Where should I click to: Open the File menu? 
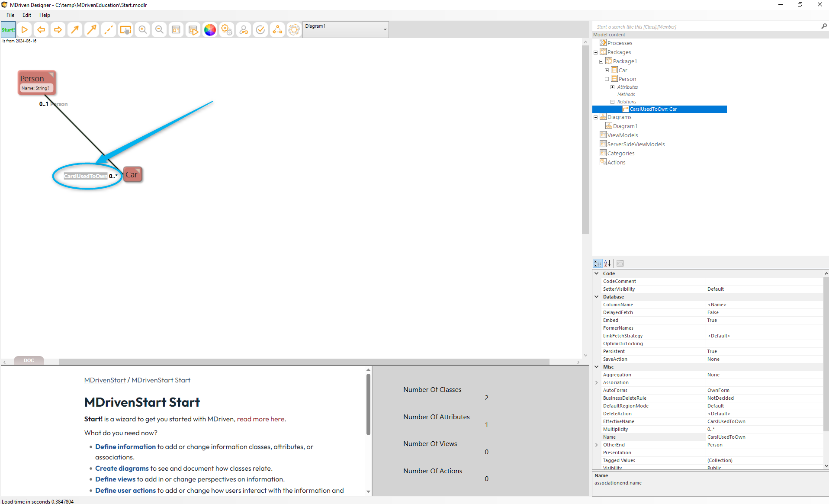tap(10, 15)
